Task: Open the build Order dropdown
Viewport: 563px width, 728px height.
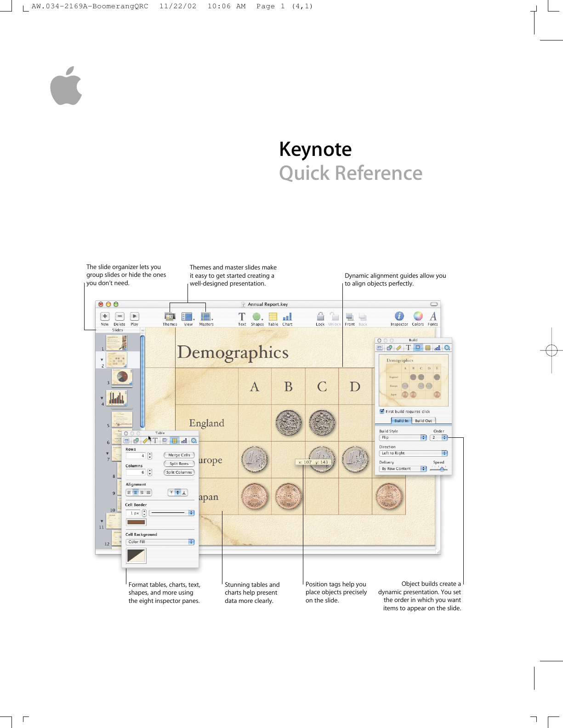Action: (439, 437)
